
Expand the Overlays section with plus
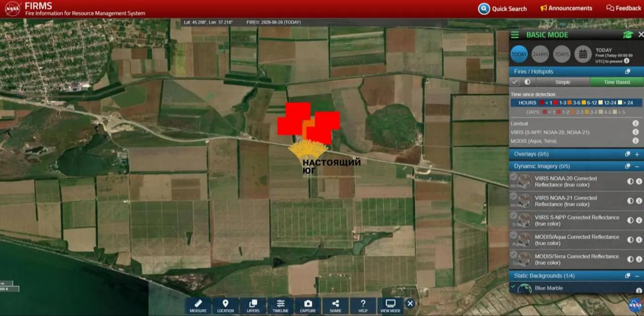(637, 154)
